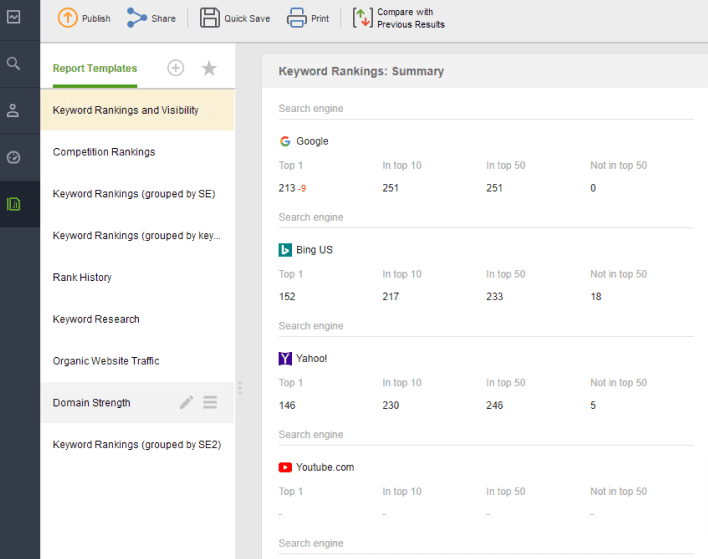Click the Youtube.com logo icon
The width and height of the screenshot is (708, 559).
[285, 467]
